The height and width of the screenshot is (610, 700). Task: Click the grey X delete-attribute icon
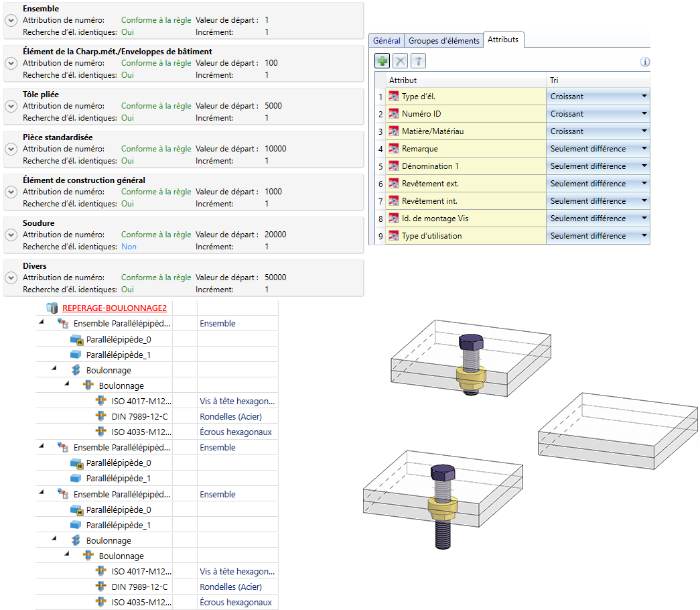point(400,61)
